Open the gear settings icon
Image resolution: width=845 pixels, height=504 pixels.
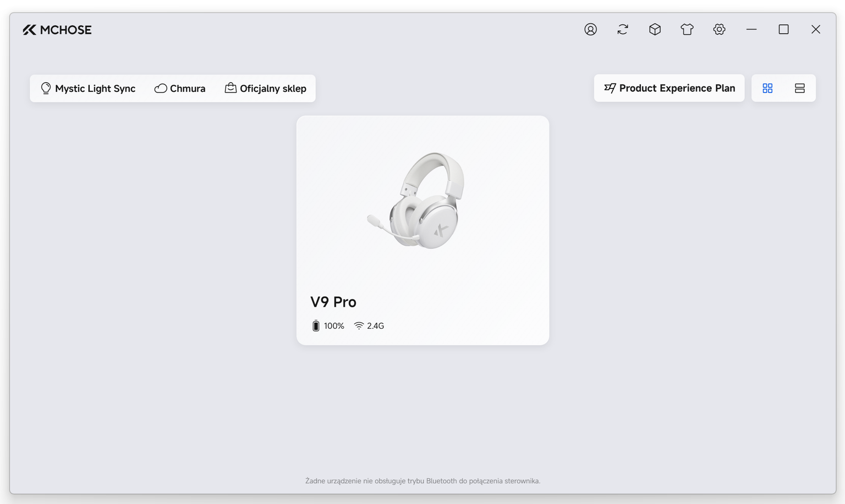tap(719, 30)
